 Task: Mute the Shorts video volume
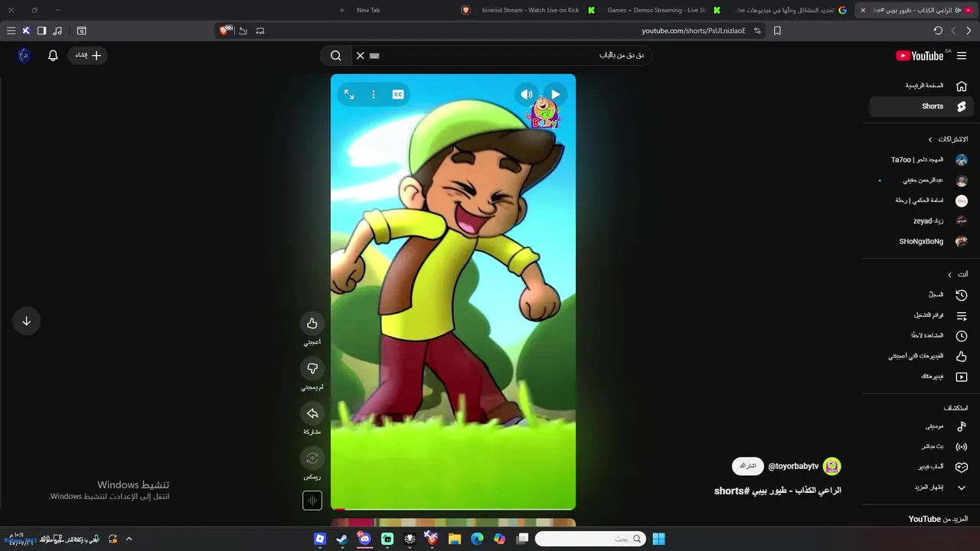(x=527, y=94)
